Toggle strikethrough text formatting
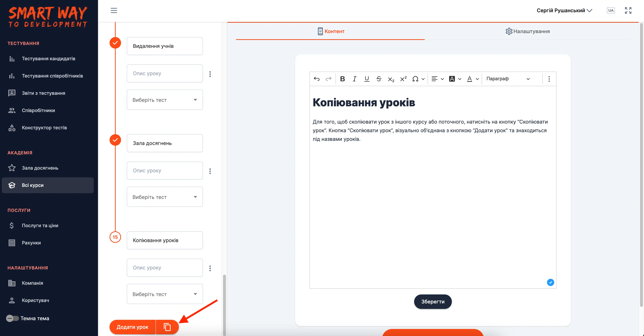 [379, 79]
